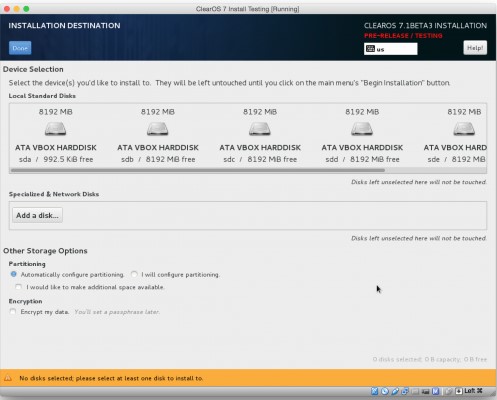Select the sdb hard disk icon
The height and width of the screenshot is (400, 497).
[158, 129]
